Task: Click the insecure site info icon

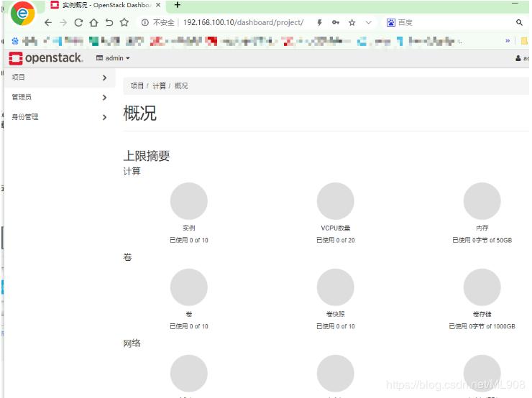Action: tap(145, 23)
